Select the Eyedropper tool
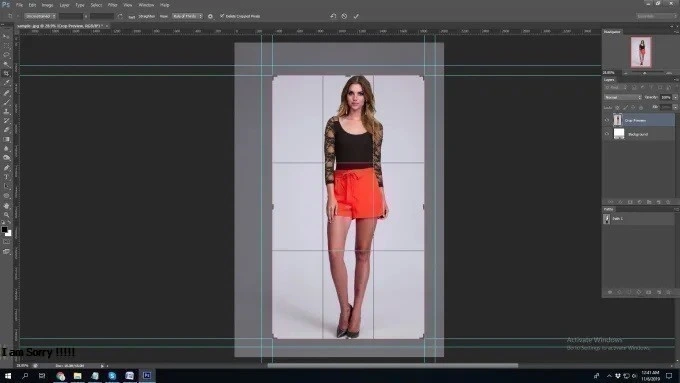 pyautogui.click(x=7, y=83)
